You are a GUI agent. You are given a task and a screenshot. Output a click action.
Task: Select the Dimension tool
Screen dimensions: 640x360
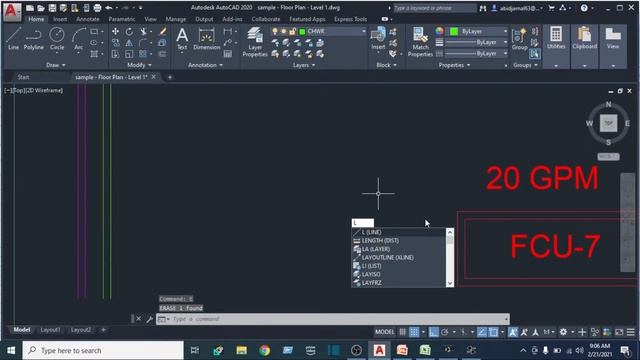click(206, 39)
